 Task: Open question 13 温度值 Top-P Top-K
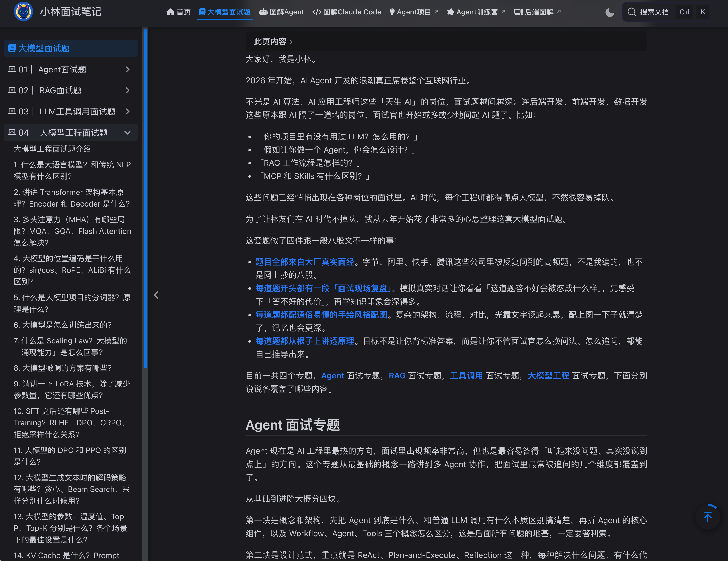click(x=71, y=528)
